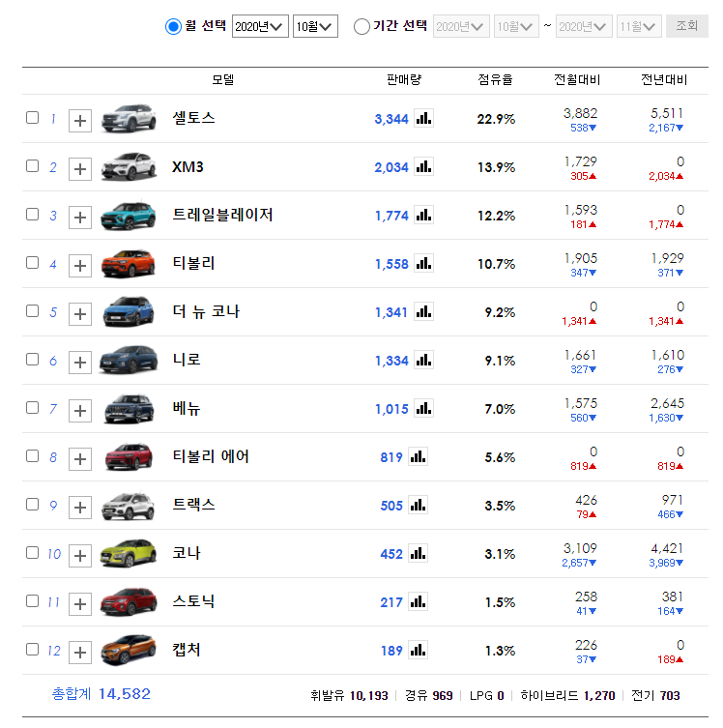Click the 모델 column header
The height and width of the screenshot is (728, 723).
pos(222,80)
